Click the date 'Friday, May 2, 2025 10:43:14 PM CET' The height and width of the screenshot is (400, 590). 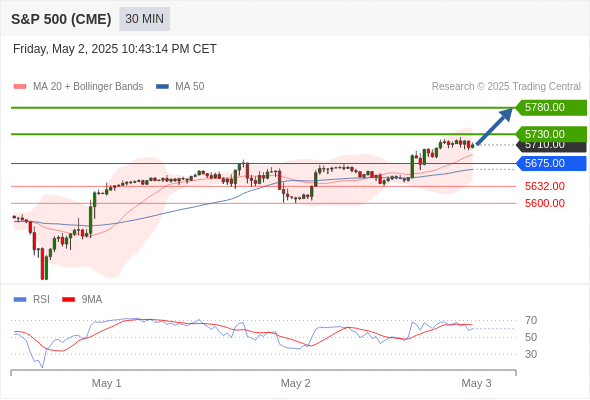[x=115, y=49]
